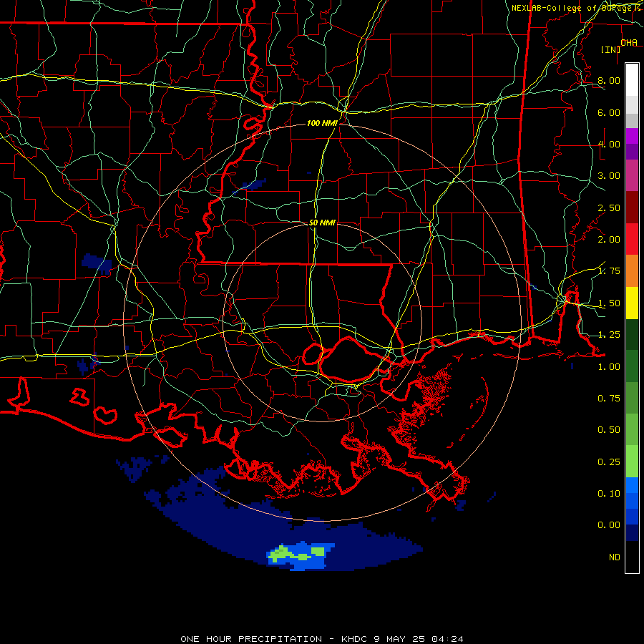This screenshot has width=644, height=644.
Task: Select the 1.00 legend value
Action: 609,367
